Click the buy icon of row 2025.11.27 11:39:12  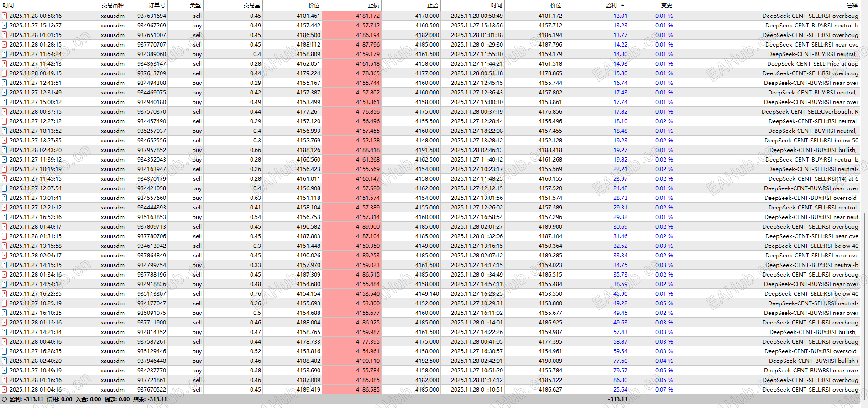click(4, 159)
